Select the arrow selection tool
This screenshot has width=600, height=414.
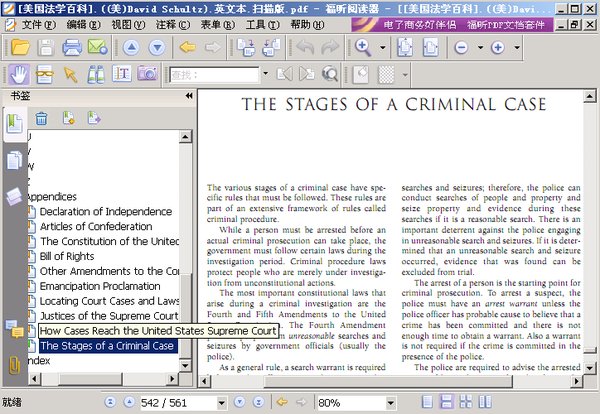point(70,74)
